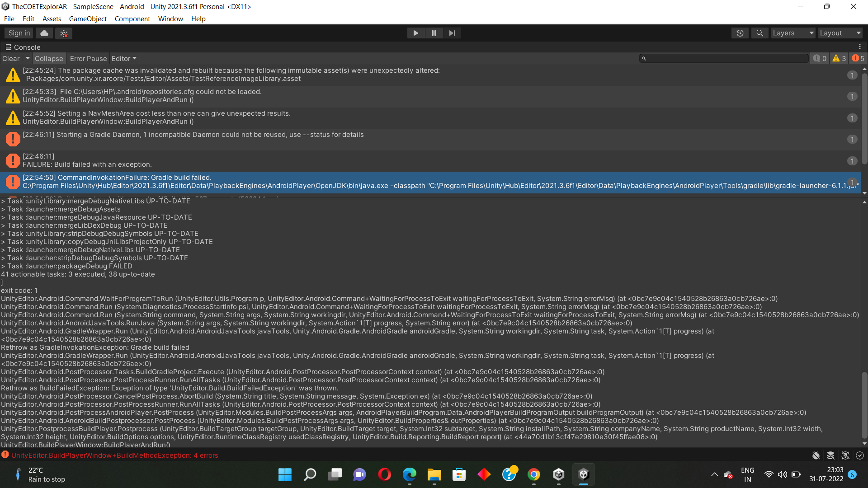The height and width of the screenshot is (488, 868).
Task: Open Unity cloud services icon
Action: (44, 33)
